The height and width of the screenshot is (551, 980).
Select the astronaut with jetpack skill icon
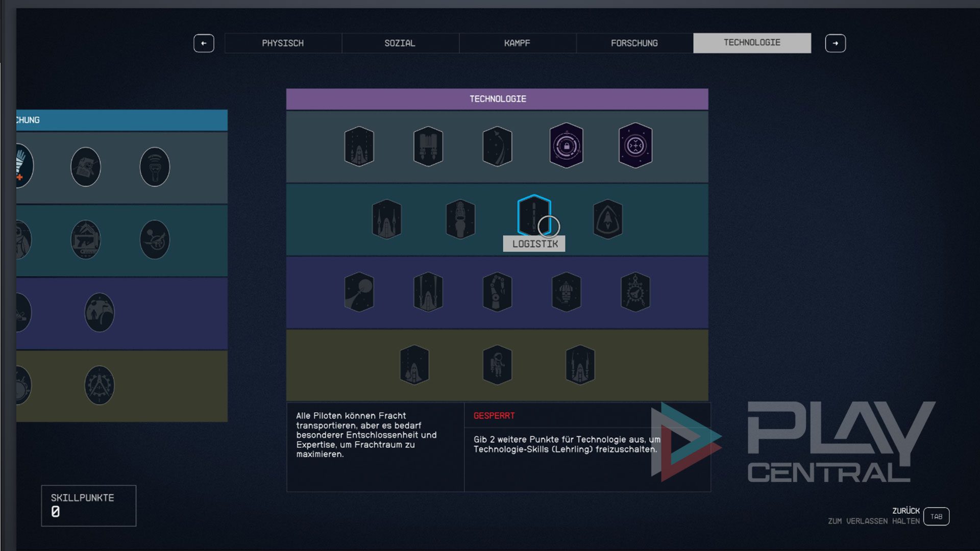click(497, 364)
